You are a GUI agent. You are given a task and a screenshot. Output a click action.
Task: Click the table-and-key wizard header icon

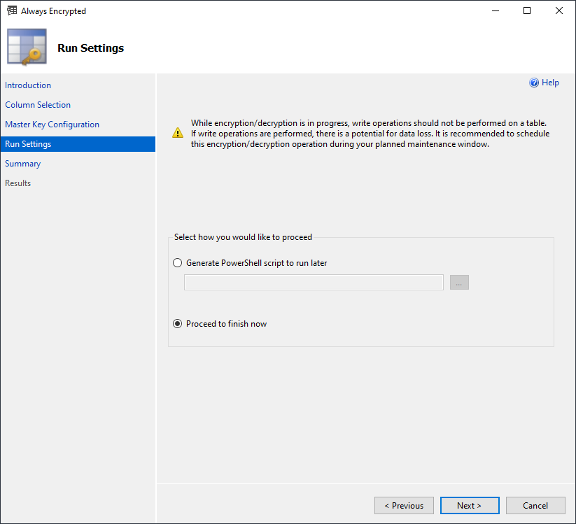pos(27,47)
